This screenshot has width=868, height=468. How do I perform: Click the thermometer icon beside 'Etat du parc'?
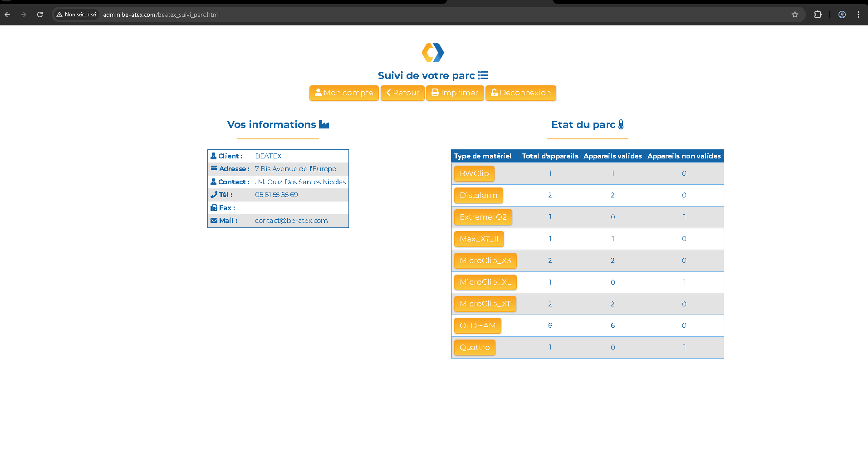pos(621,124)
